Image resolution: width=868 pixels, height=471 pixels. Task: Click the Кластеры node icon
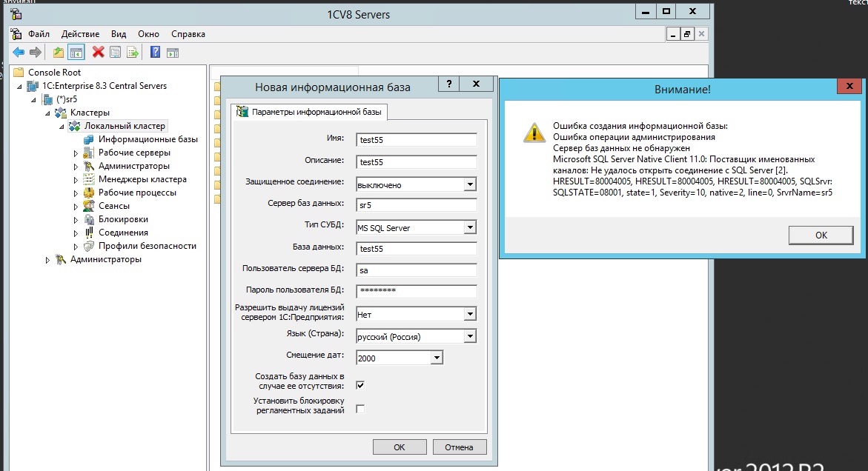(61, 113)
